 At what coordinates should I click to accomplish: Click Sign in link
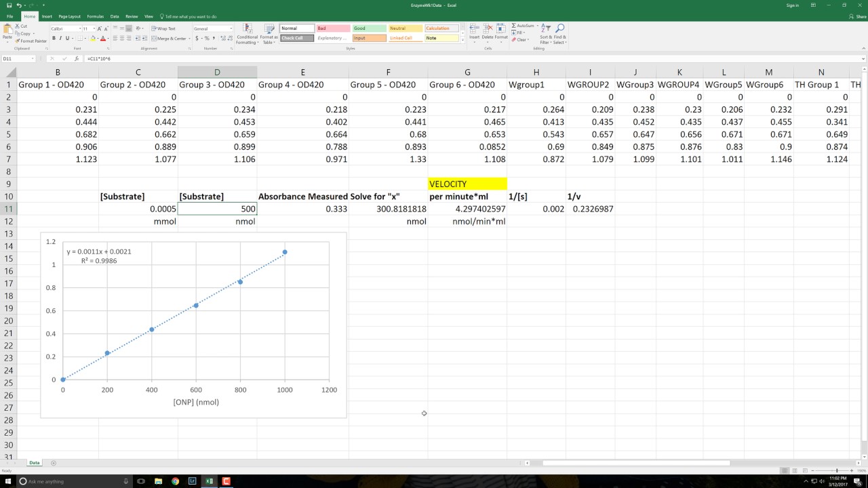click(793, 5)
